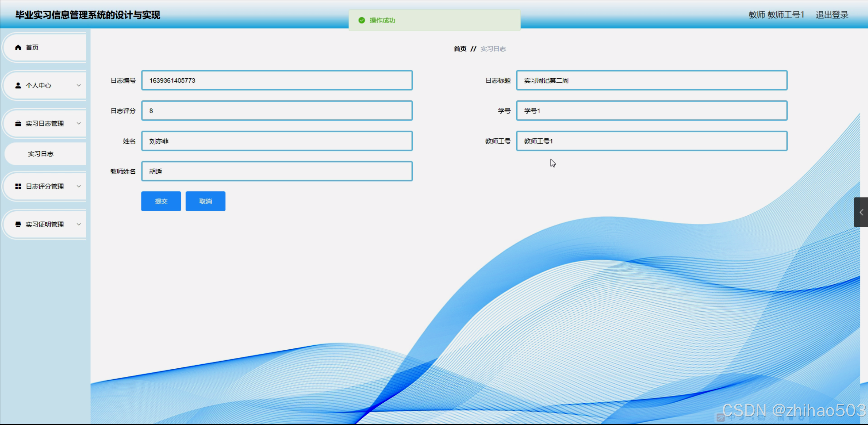This screenshot has height=425, width=868.
Task: Expand the 实习证明管理 chevron
Action: [79, 225]
